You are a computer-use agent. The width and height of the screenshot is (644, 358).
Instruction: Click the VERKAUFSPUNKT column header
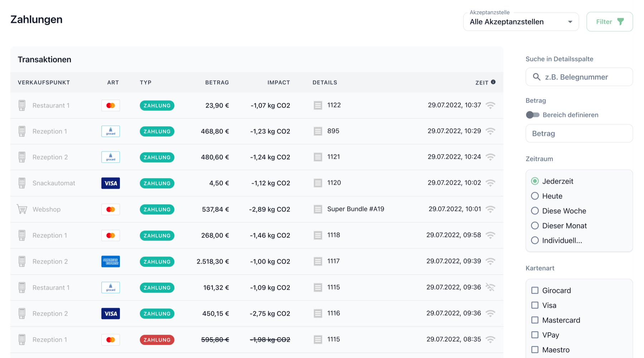pos(44,82)
